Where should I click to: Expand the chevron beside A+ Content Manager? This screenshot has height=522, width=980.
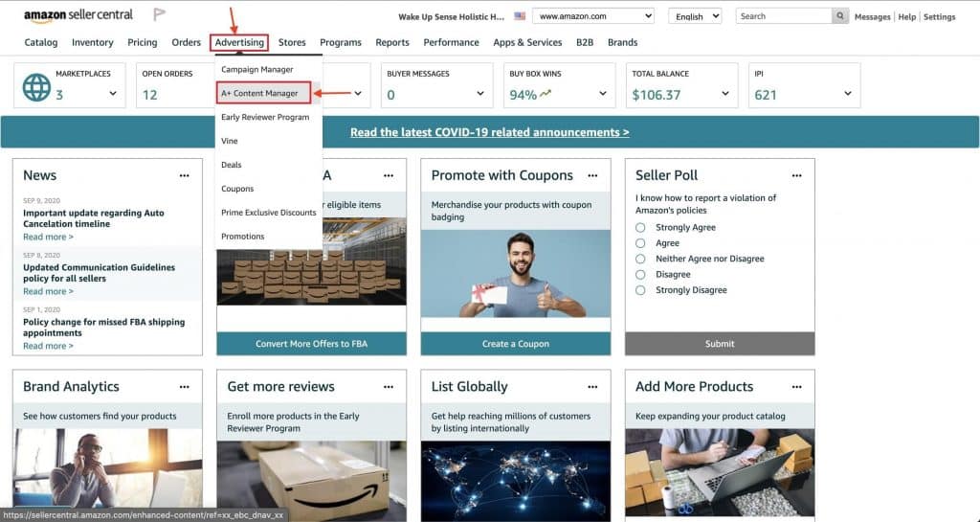(x=358, y=94)
